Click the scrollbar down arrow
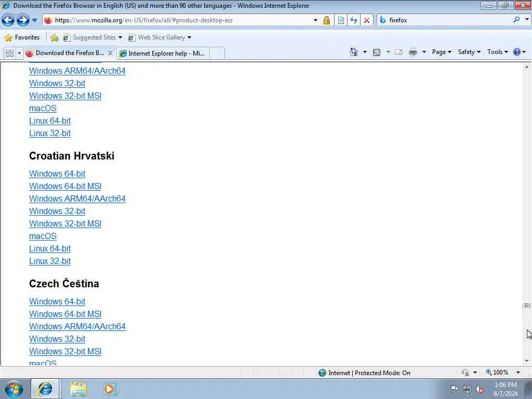This screenshot has width=532, height=399. tap(527, 361)
